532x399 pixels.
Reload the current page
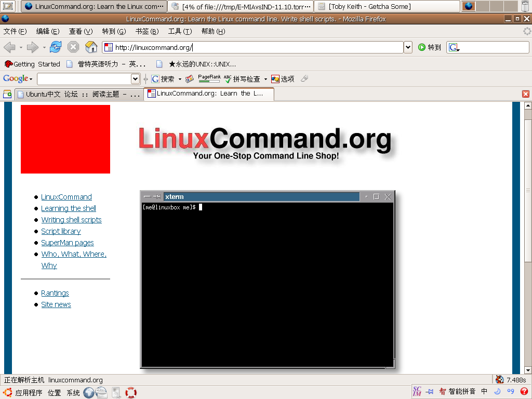[56, 47]
